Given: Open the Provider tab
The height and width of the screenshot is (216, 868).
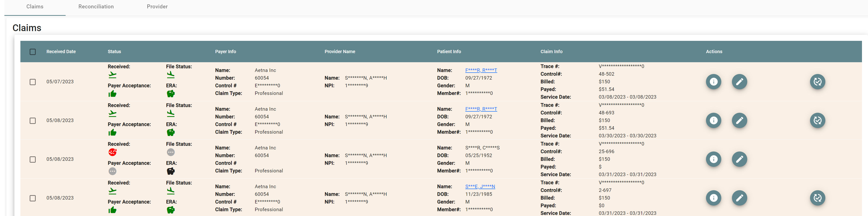Looking at the screenshot, I should click(x=157, y=7).
